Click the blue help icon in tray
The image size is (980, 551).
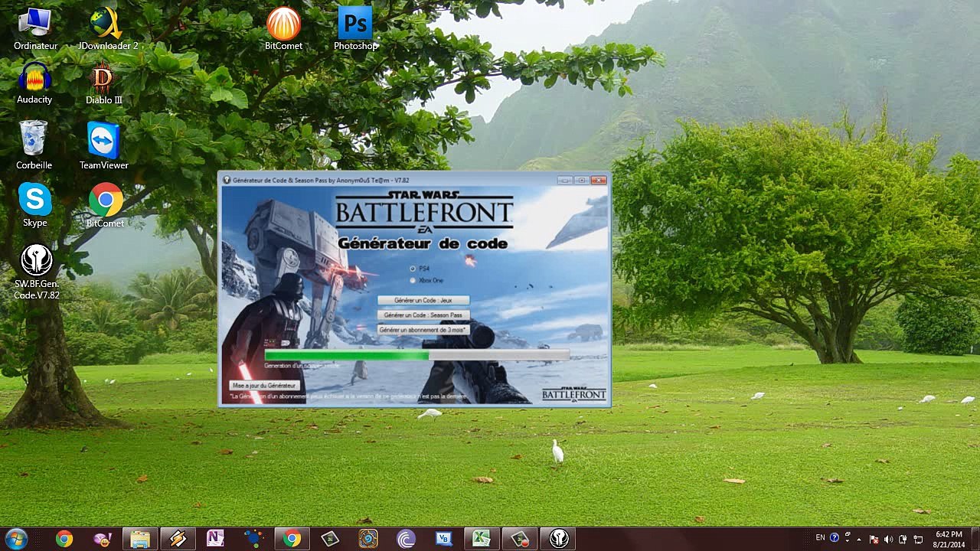tap(835, 538)
